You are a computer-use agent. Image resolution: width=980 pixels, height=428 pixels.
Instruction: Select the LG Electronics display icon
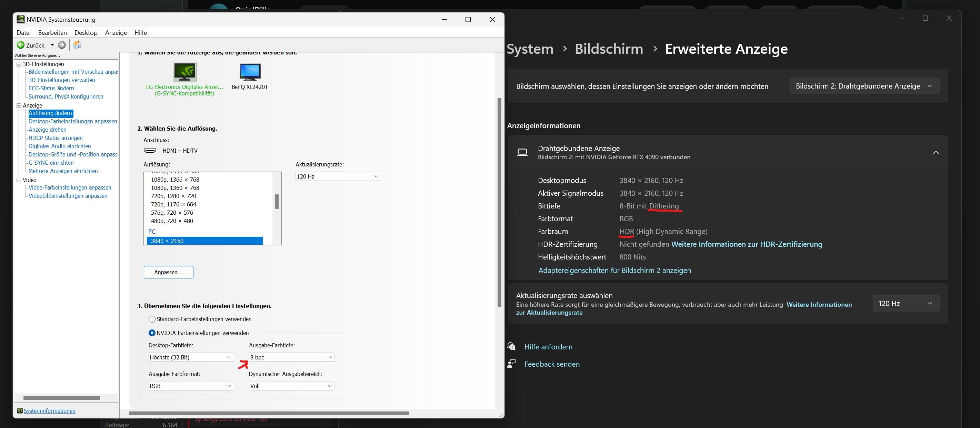(x=184, y=72)
